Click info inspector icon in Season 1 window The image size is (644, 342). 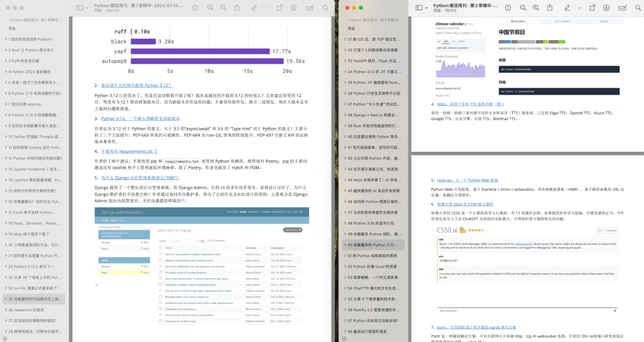coord(195,8)
